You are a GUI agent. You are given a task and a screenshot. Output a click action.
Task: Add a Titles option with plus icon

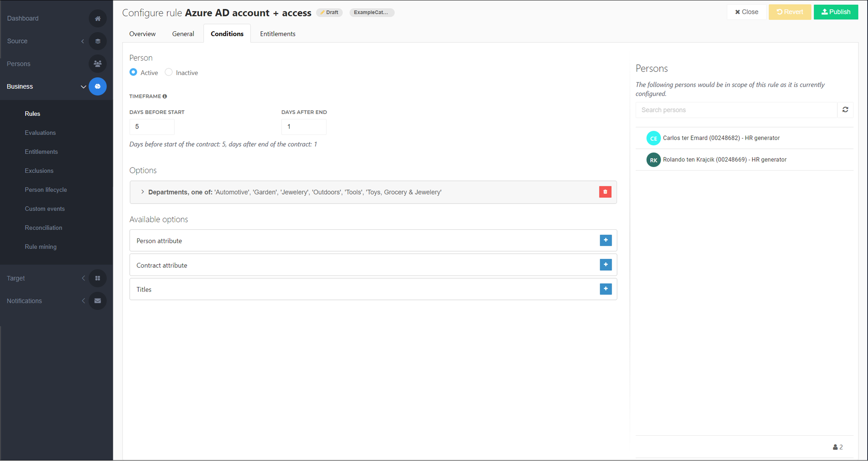(x=605, y=289)
